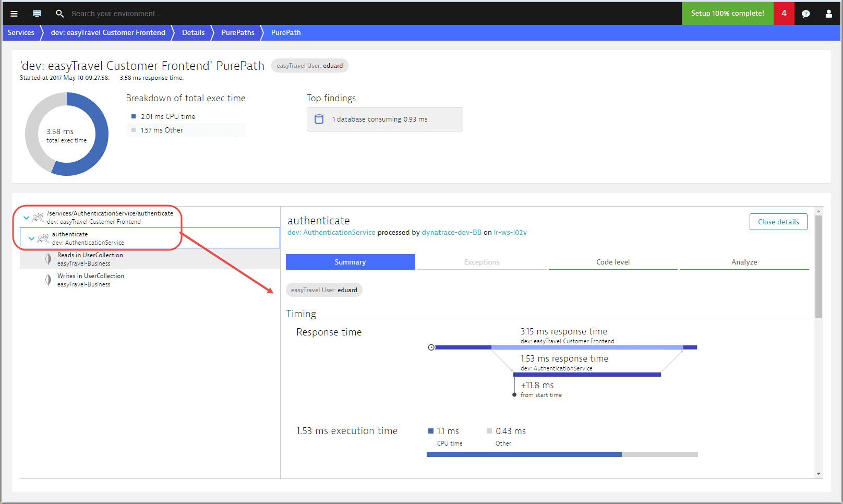Open the dev: AuthenticationService link
The height and width of the screenshot is (504, 843).
331,233
